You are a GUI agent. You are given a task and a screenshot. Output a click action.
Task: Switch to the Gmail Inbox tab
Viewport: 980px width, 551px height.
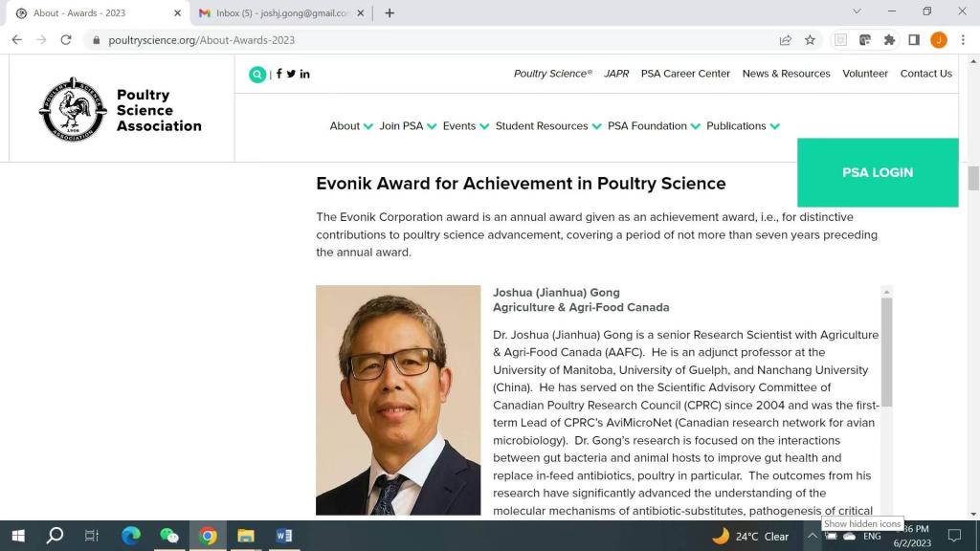tap(281, 13)
